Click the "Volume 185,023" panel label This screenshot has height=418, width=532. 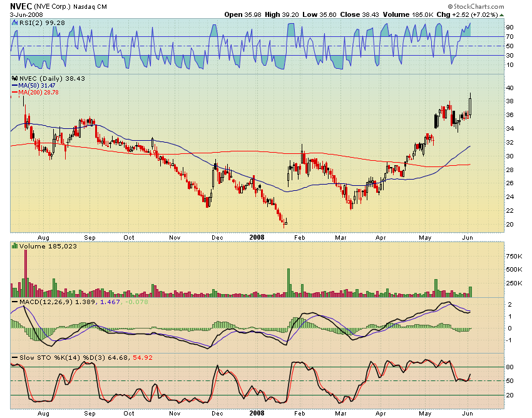click(48, 246)
